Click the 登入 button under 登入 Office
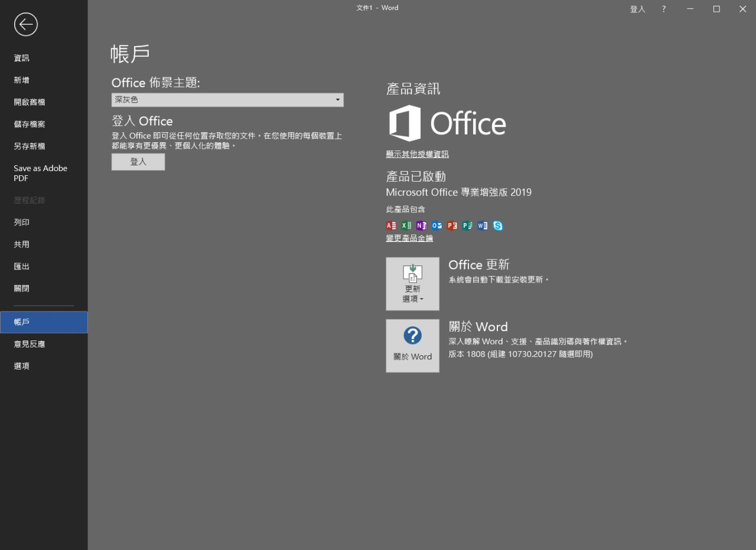756x550 pixels. (138, 162)
